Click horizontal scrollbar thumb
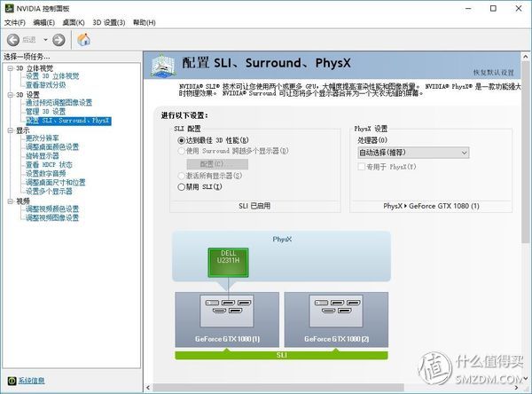The width and height of the screenshot is (532, 394). tap(278, 388)
